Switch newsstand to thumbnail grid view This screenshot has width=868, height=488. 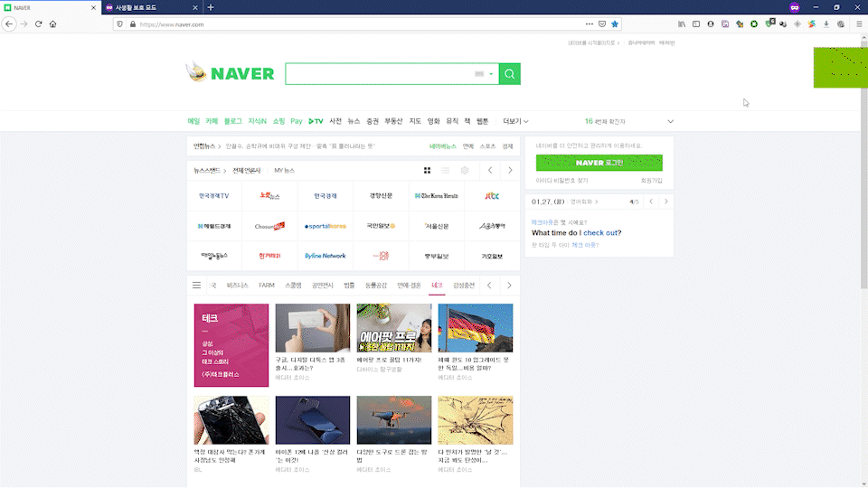tap(427, 171)
